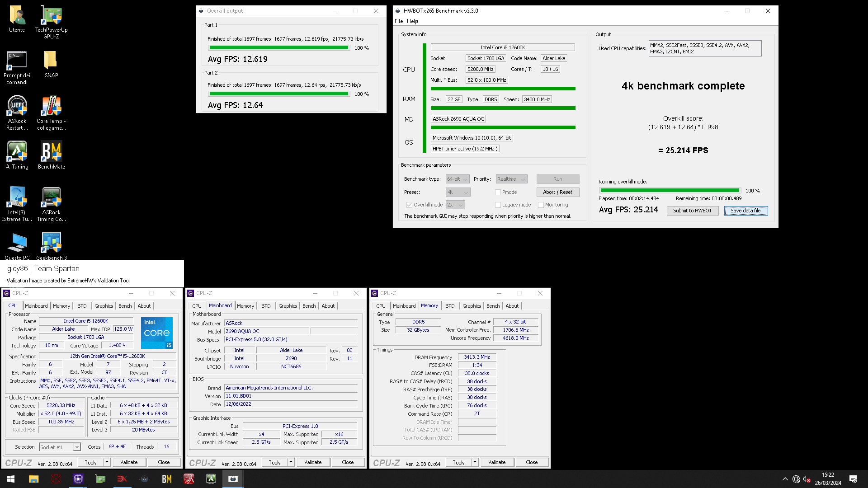Select the Questo PC desktop icon
This screenshot has height=488, width=868.
[x=17, y=246]
